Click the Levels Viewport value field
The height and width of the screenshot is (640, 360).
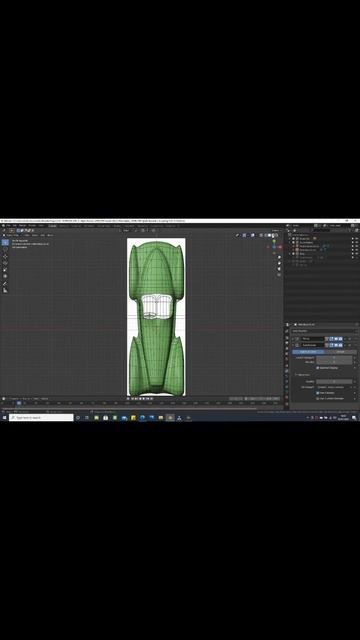point(334,358)
